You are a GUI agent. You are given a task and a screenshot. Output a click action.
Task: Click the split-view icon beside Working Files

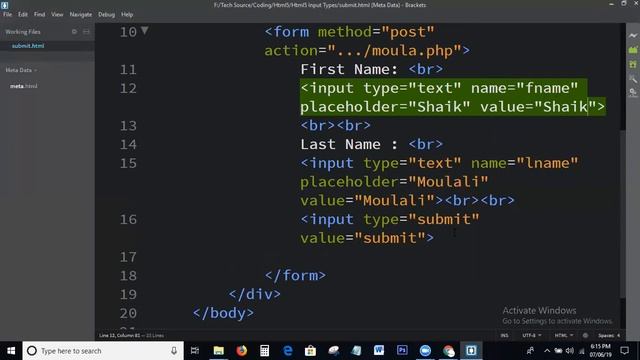86,31
